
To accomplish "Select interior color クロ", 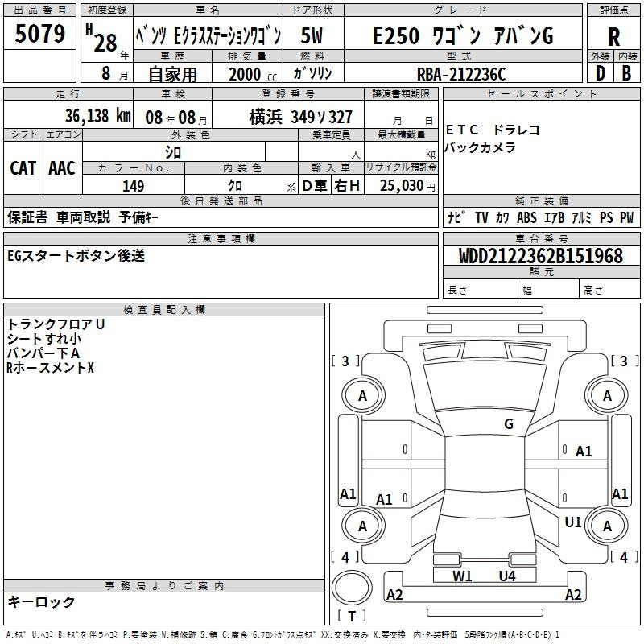I will coord(235,186).
